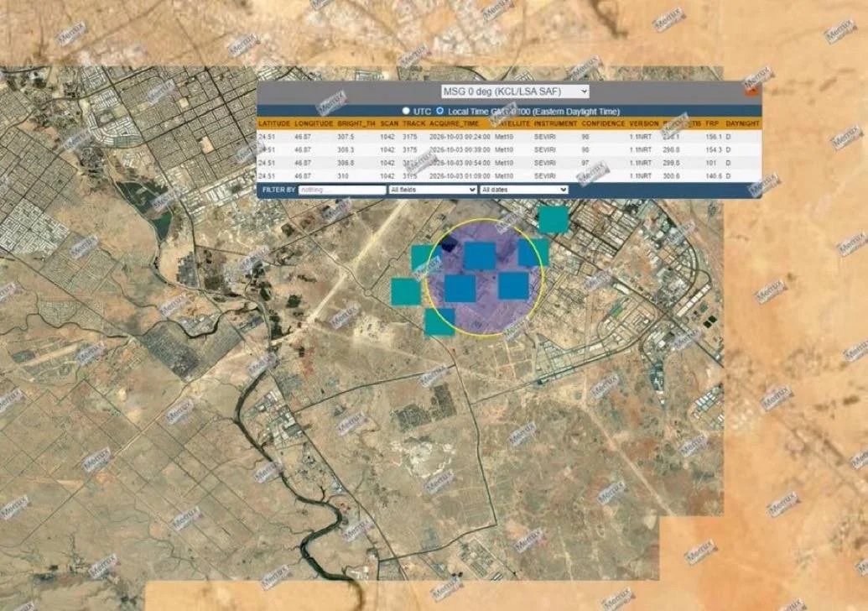Screen dimensions: 868x611
Task: Click the TRACK column header
Action: [x=414, y=123]
